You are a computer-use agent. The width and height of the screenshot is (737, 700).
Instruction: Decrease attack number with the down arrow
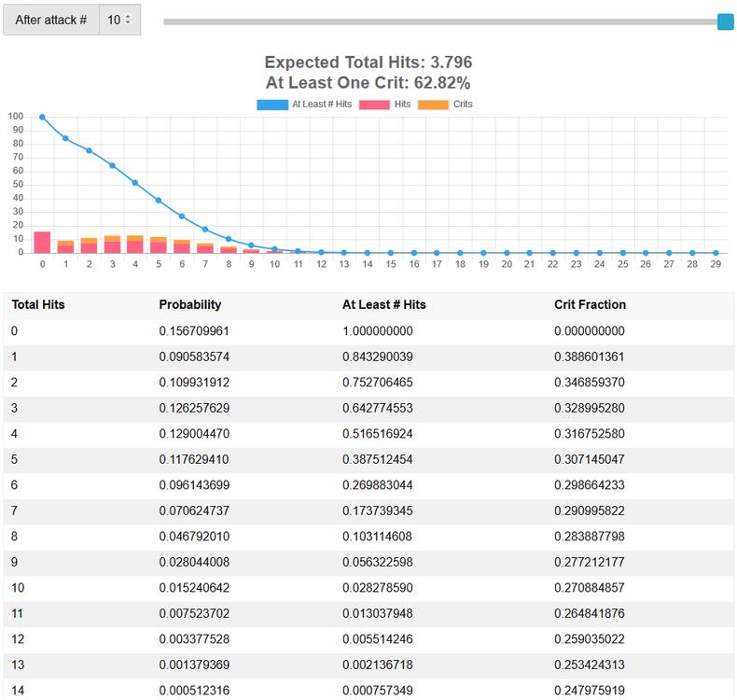point(128,23)
